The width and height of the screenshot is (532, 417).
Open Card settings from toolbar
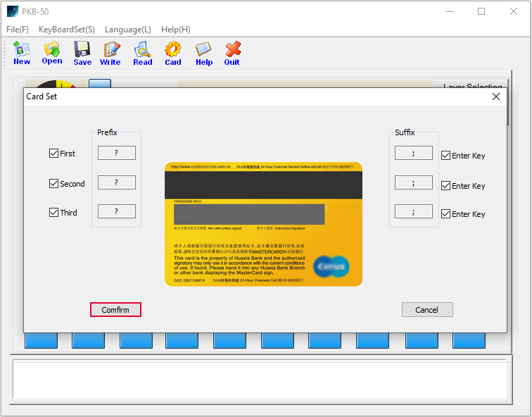pyautogui.click(x=173, y=53)
